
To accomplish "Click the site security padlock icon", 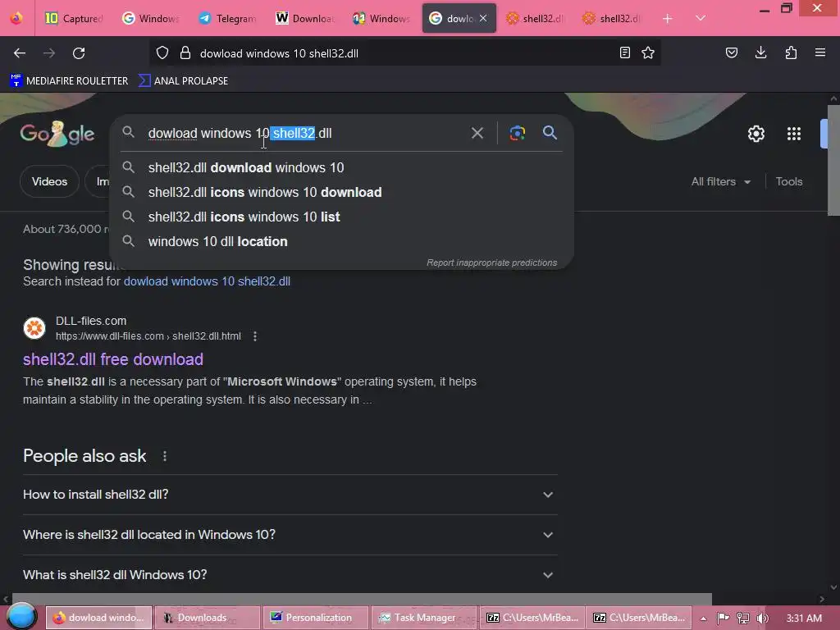I will tap(185, 53).
